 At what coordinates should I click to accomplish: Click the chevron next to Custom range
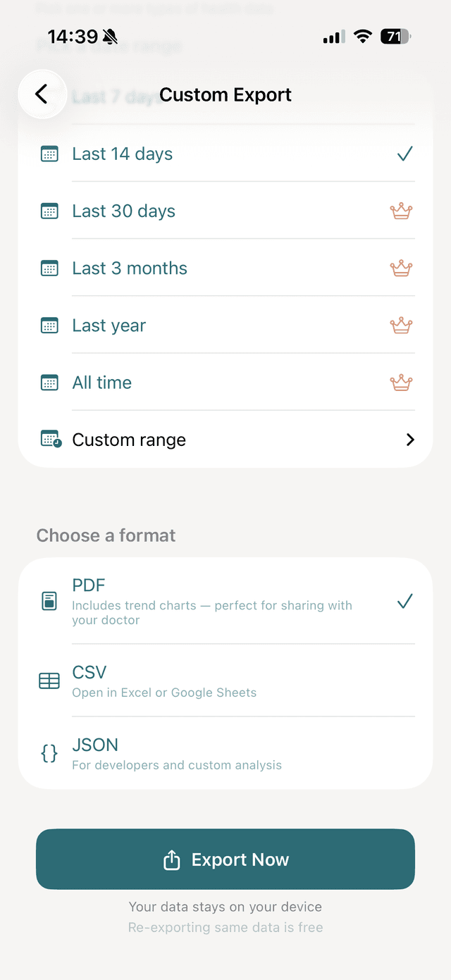pyautogui.click(x=409, y=439)
